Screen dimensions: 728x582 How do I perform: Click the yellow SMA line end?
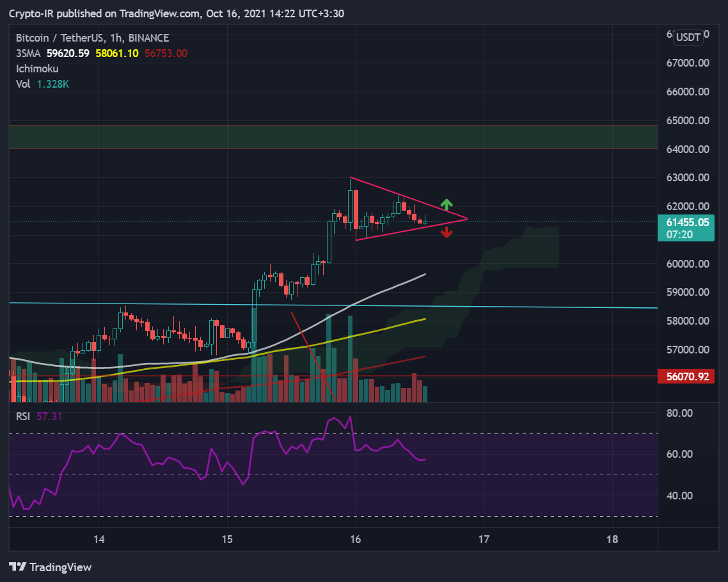[x=424, y=319]
